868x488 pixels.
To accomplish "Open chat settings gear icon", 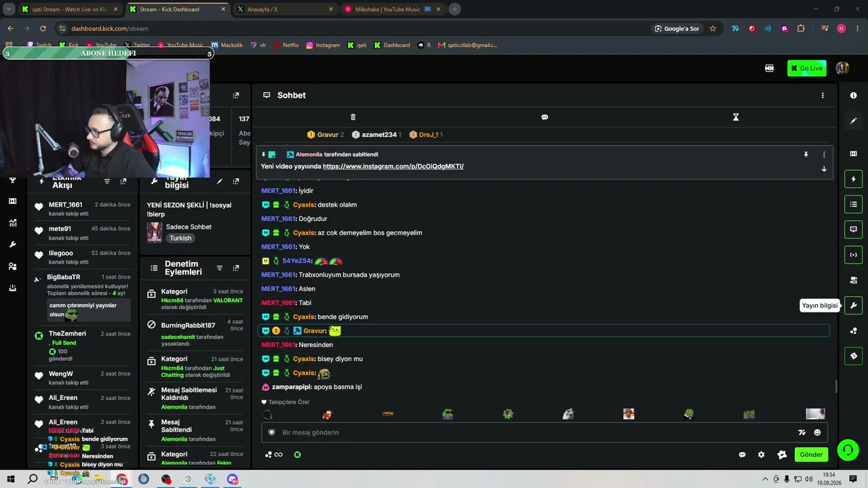I will (761, 455).
